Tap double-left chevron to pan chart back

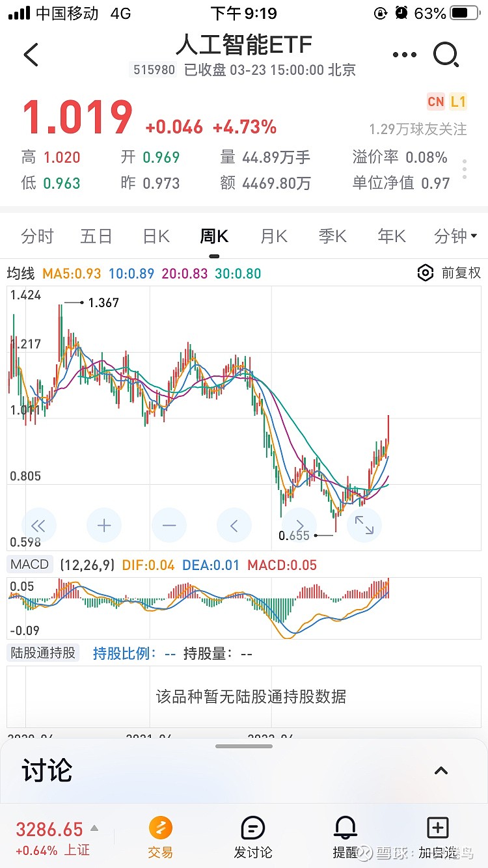[39, 525]
